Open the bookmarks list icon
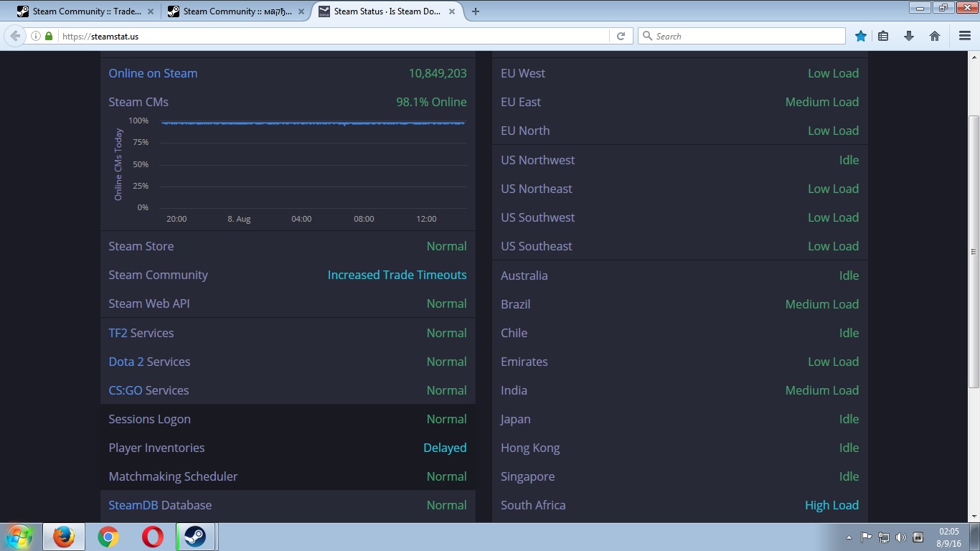Image resolution: width=980 pixels, height=551 pixels. point(883,36)
